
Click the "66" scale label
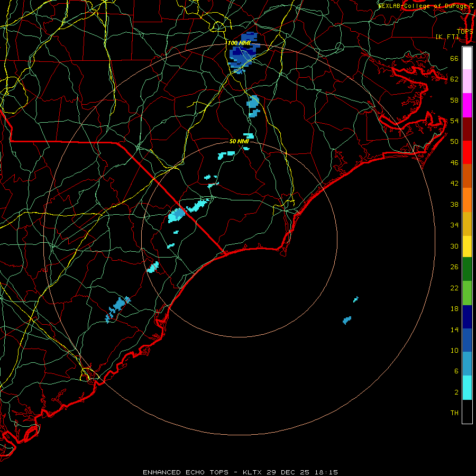point(454,58)
